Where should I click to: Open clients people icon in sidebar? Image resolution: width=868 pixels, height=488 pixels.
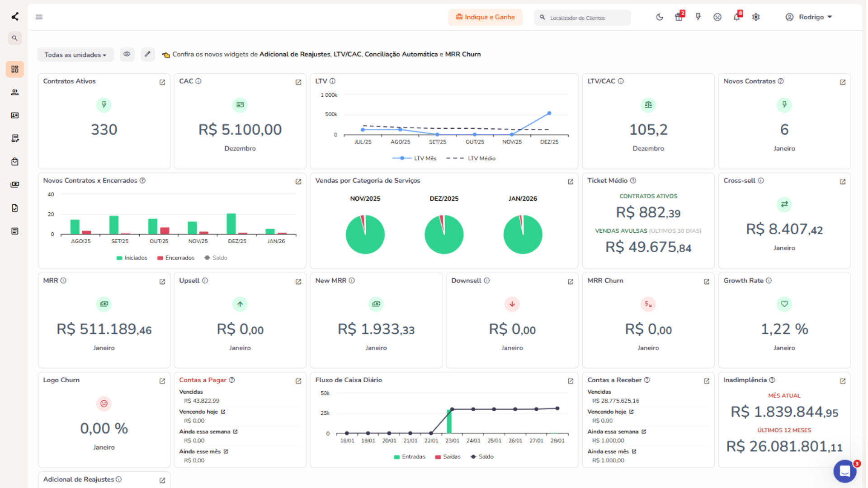[x=15, y=92]
